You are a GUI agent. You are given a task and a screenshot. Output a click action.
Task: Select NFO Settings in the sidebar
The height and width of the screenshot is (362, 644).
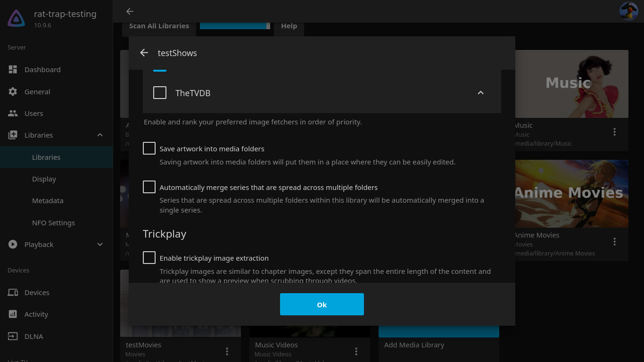(53, 222)
